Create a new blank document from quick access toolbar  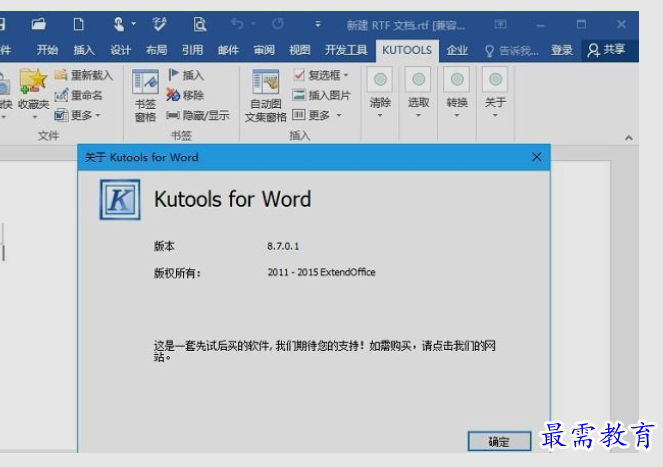(x=78, y=24)
